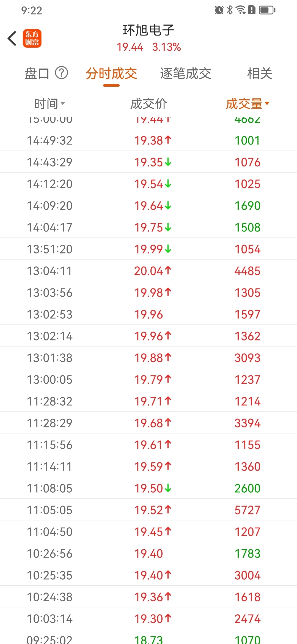Viewport: 297px width, 644px height.
Task: Select the 13:04:11 trade row
Action: pyautogui.click(x=148, y=271)
